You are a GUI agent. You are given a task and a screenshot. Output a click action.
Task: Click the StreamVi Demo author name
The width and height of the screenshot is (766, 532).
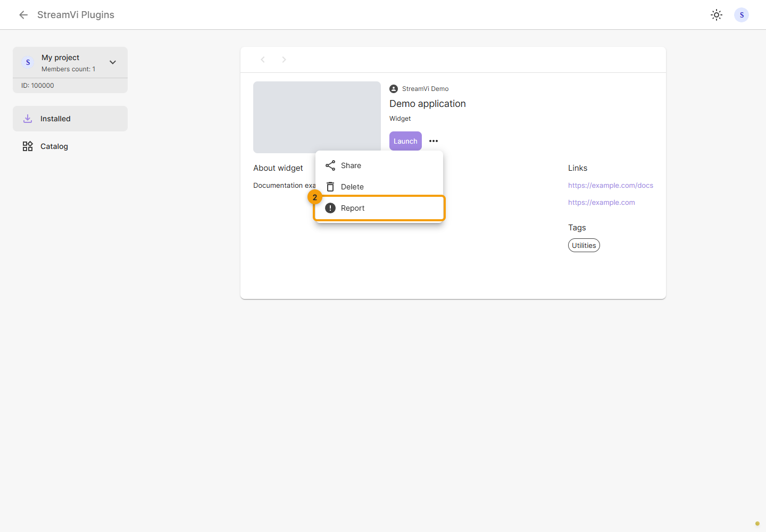pos(426,89)
